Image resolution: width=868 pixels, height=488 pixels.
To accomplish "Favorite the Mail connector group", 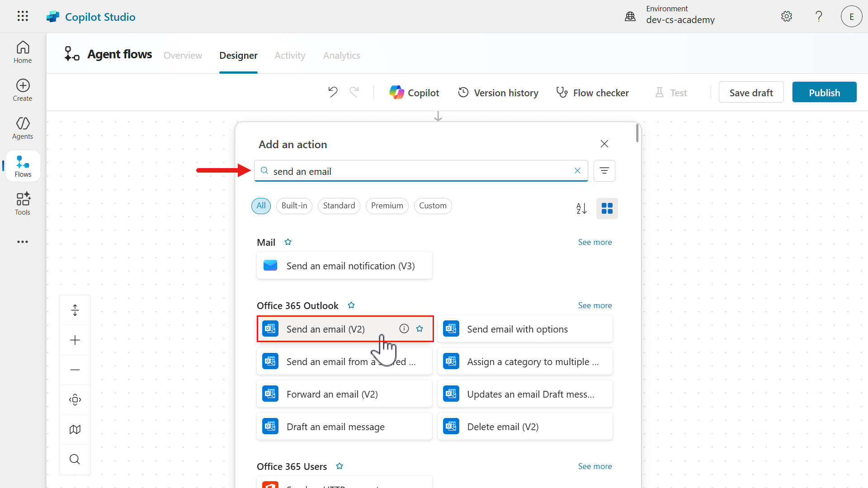I will [x=288, y=242].
